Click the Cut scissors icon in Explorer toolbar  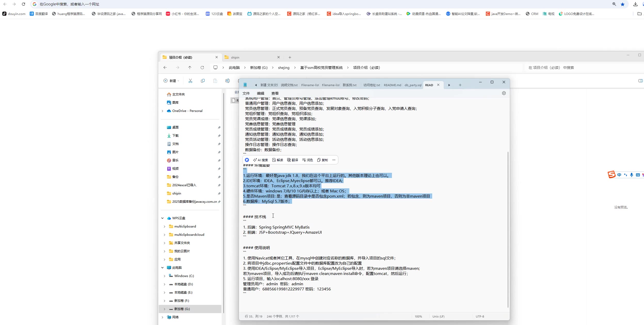[x=190, y=81]
